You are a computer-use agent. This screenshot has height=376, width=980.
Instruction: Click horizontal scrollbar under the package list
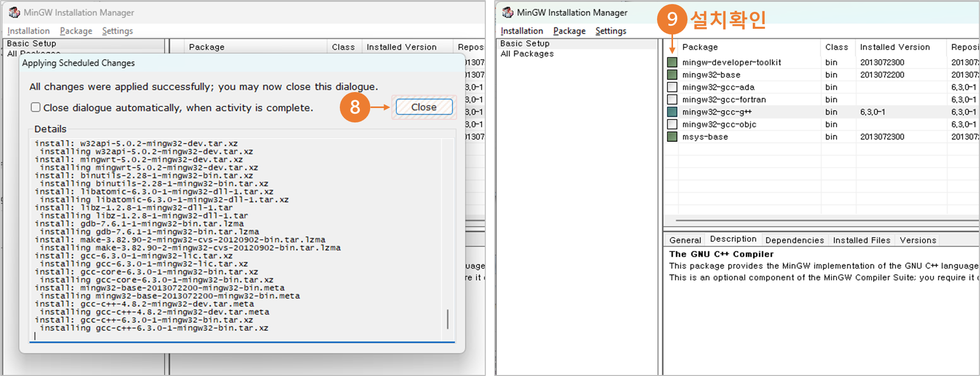[x=827, y=220]
